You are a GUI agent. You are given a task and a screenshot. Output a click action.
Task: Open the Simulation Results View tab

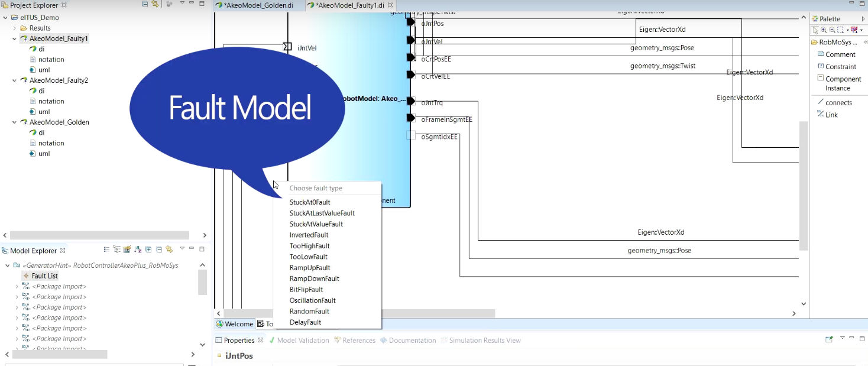point(484,341)
